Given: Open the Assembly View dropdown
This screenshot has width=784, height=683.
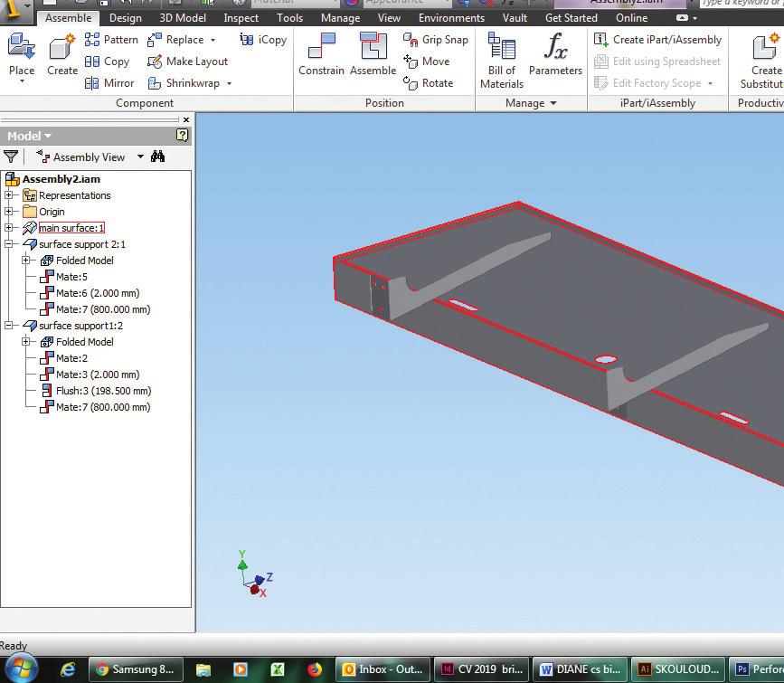Looking at the screenshot, I should (140, 157).
